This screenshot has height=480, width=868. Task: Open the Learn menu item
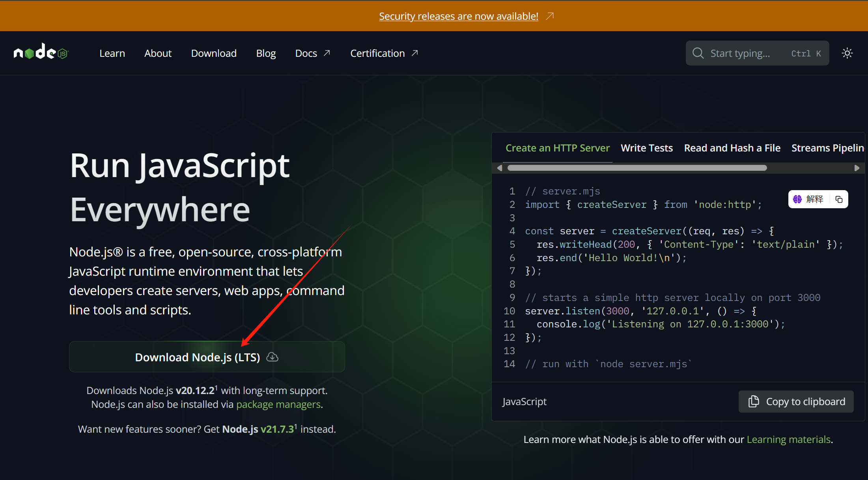(x=112, y=53)
